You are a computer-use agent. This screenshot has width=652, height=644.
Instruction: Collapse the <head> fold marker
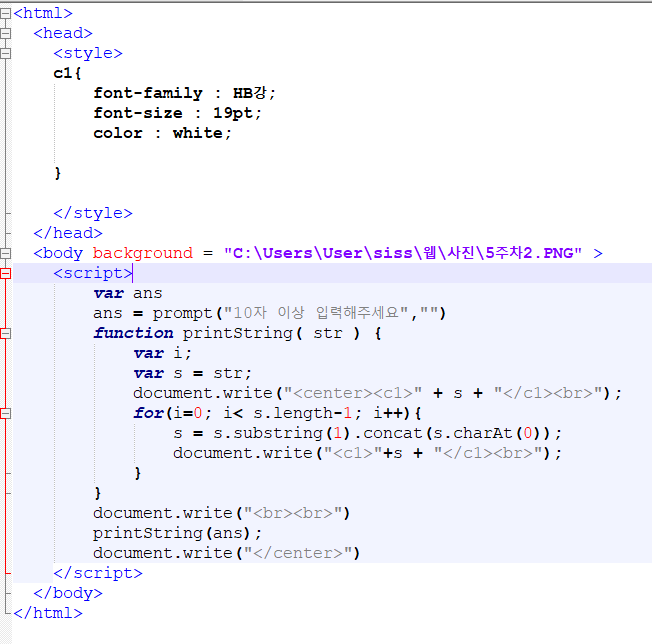pos(5,34)
